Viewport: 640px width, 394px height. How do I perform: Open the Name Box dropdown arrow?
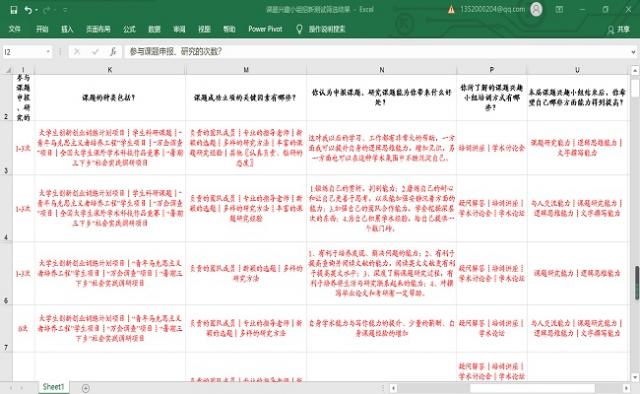coord(48,51)
